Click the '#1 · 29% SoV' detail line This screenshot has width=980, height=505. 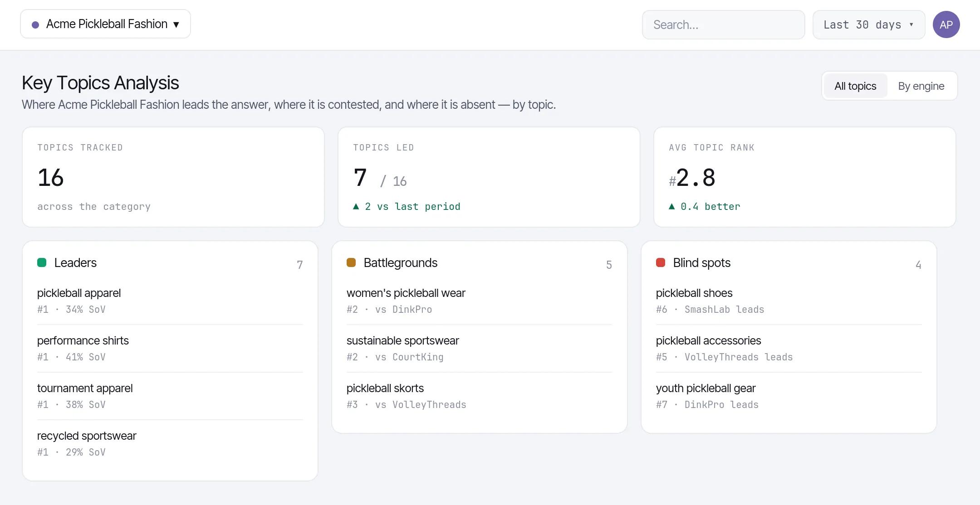pos(71,452)
